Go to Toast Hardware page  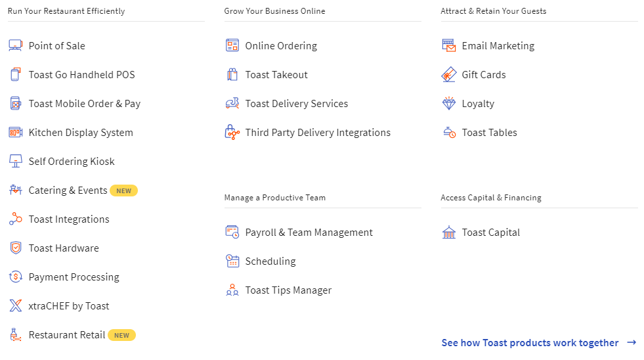coord(64,248)
